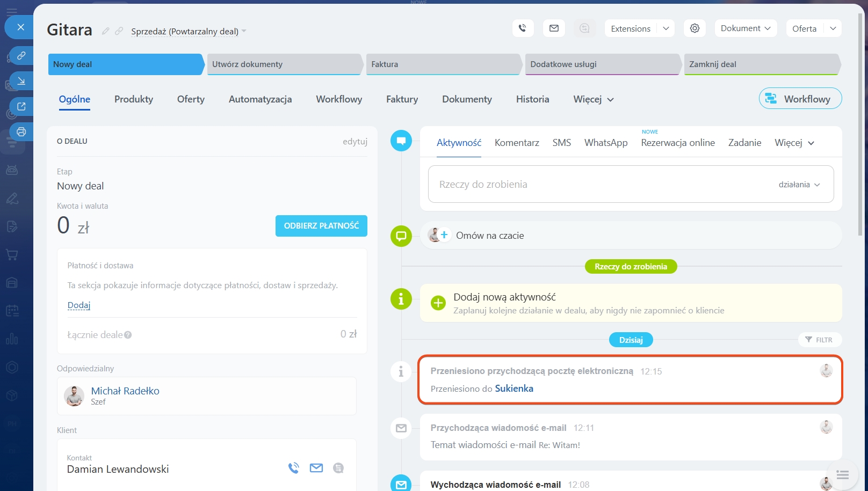Viewport: 868px width, 491px height.
Task: Click green plus to add new activity
Action: click(438, 303)
